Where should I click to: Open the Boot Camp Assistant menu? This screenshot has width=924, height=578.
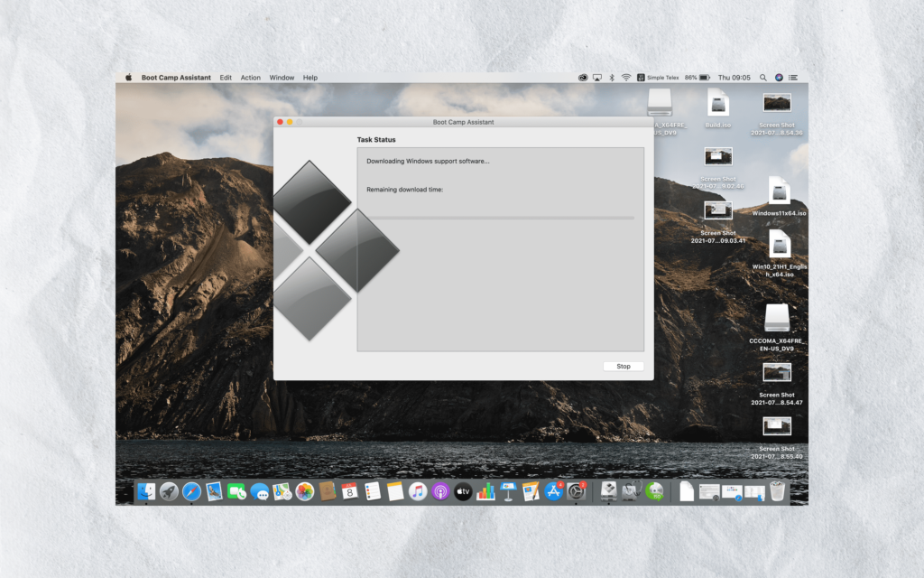coord(176,78)
